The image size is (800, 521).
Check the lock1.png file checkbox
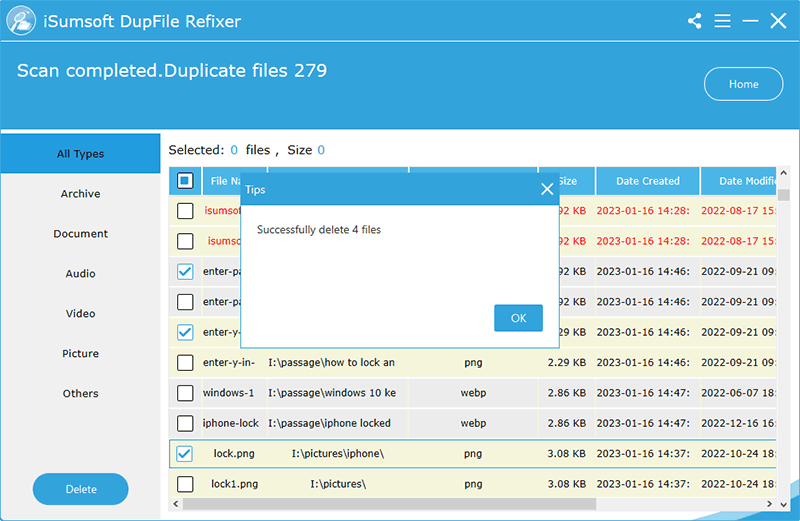185,484
